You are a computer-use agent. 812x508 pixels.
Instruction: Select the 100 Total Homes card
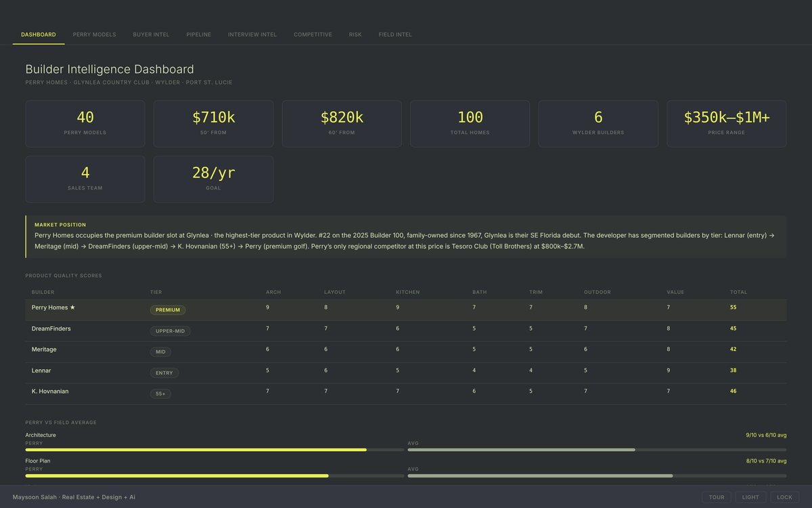click(470, 124)
